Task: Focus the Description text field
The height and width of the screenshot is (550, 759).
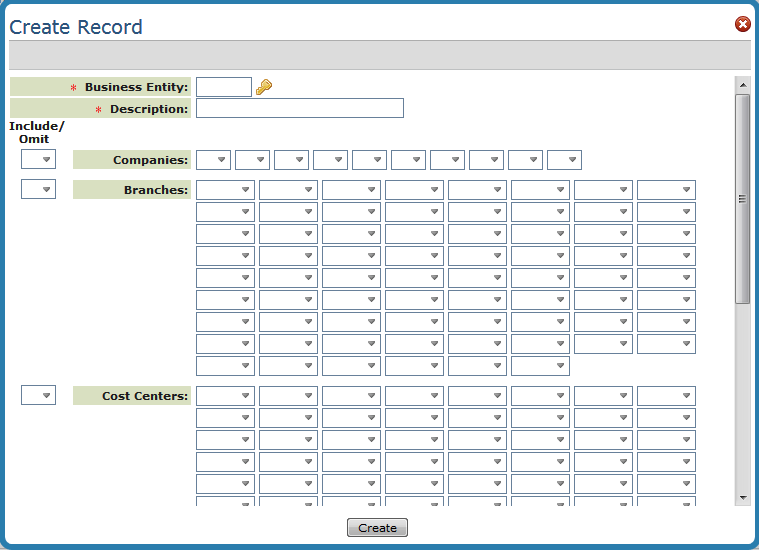Action: point(300,108)
